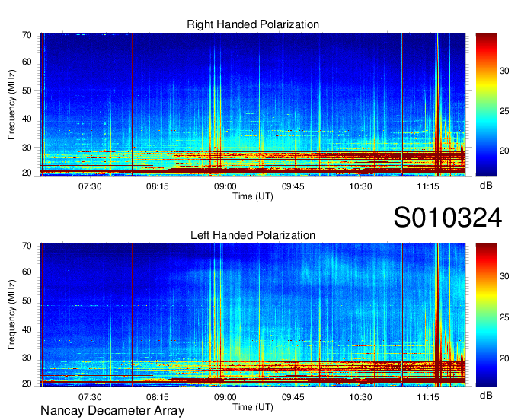Viewport: 518px width, 420px height.
Task: Click 09:45 tick on Left Handed plot
Action: 293,397
